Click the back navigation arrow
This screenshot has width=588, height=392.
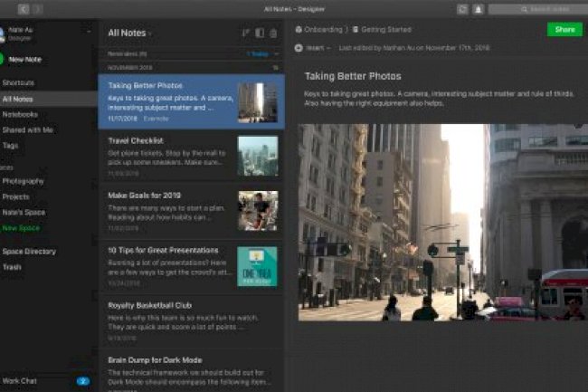[24, 8]
